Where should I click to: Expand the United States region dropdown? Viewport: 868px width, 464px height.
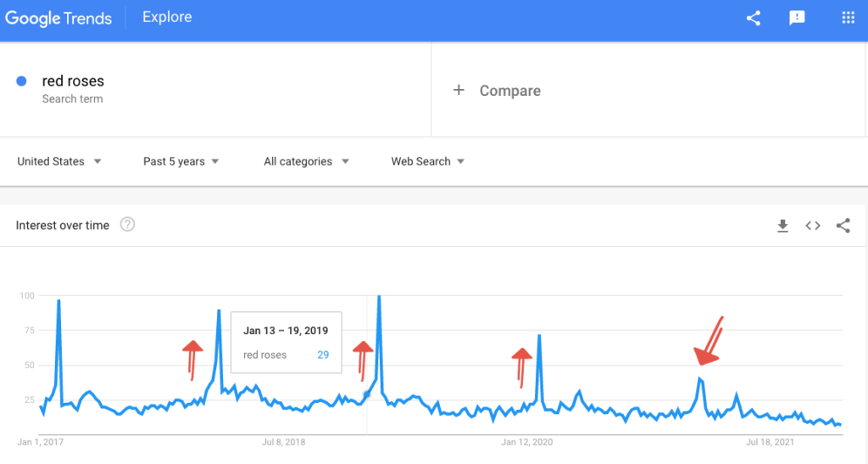pyautogui.click(x=59, y=161)
